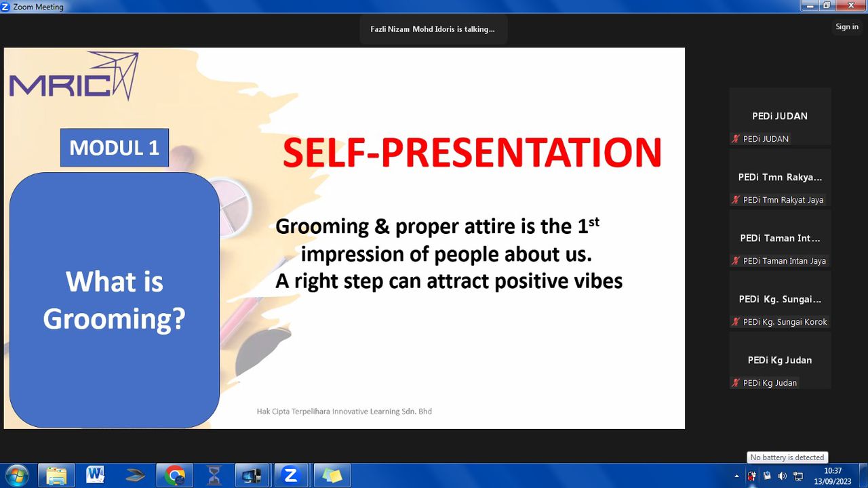Switch to Zoom app in taskbar
The height and width of the screenshot is (488, 868).
coord(292,476)
